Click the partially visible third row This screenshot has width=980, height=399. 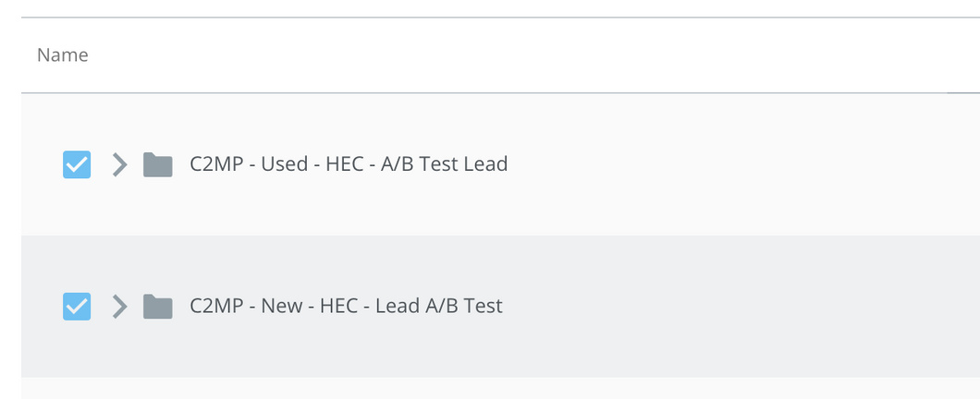click(x=500, y=388)
